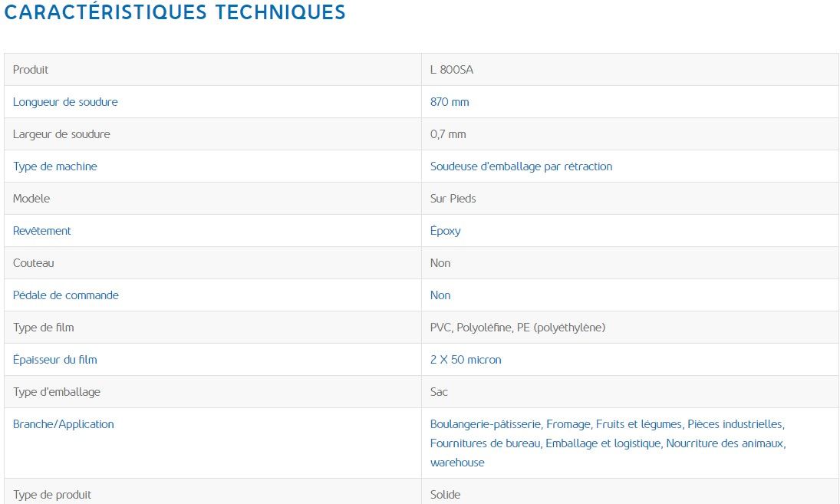Screen dimensions: 840x504
Task: Click the Revêtement row label
Action: click(42, 231)
